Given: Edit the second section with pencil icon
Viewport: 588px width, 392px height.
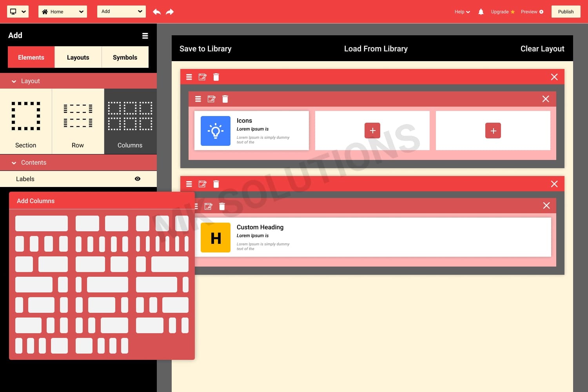Looking at the screenshot, I should point(202,184).
